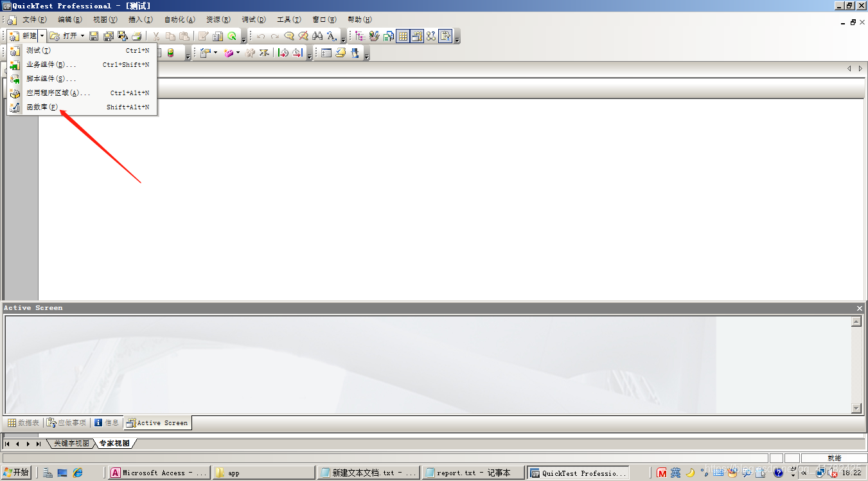Image resolution: width=868 pixels, height=481 pixels.
Task: Open the 调试(D) menu
Action: [x=254, y=19]
